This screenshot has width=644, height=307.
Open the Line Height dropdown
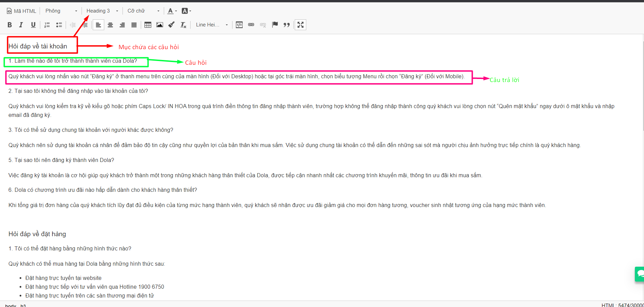click(x=212, y=25)
